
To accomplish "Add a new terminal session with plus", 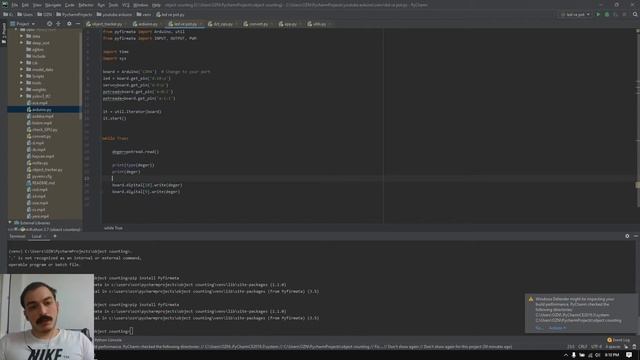I will click(55, 236).
